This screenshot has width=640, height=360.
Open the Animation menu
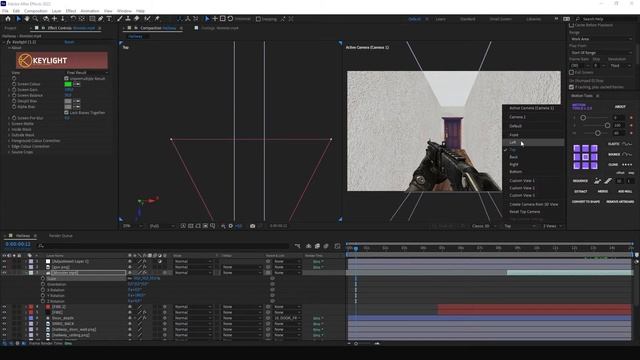point(90,11)
